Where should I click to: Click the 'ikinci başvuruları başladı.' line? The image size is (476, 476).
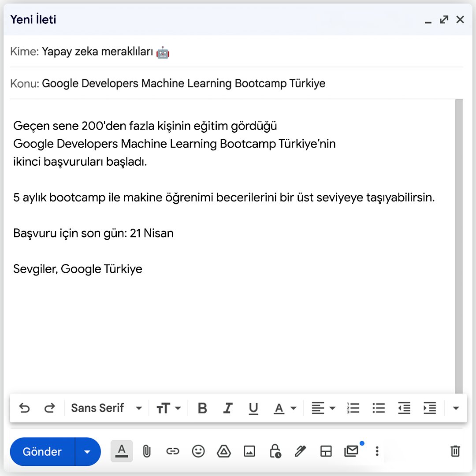80,161
